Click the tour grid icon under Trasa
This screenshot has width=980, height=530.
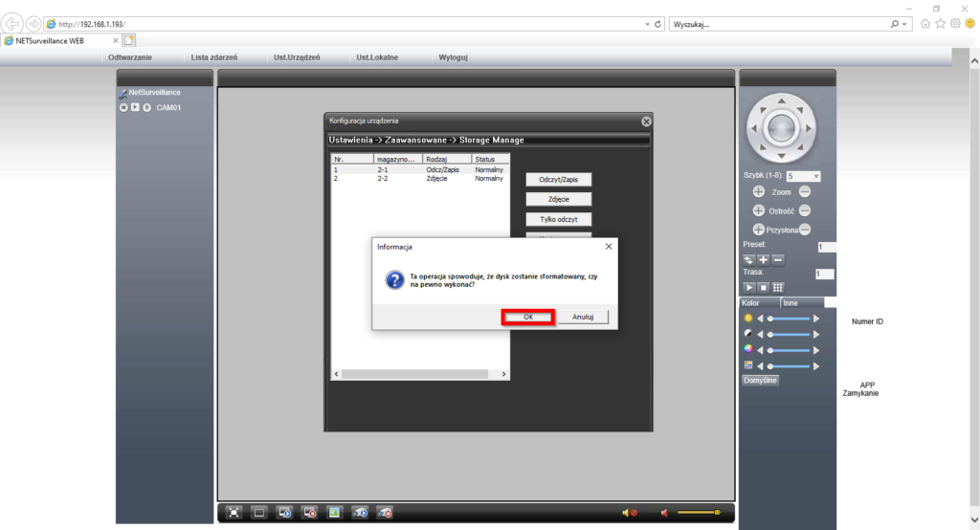778,287
